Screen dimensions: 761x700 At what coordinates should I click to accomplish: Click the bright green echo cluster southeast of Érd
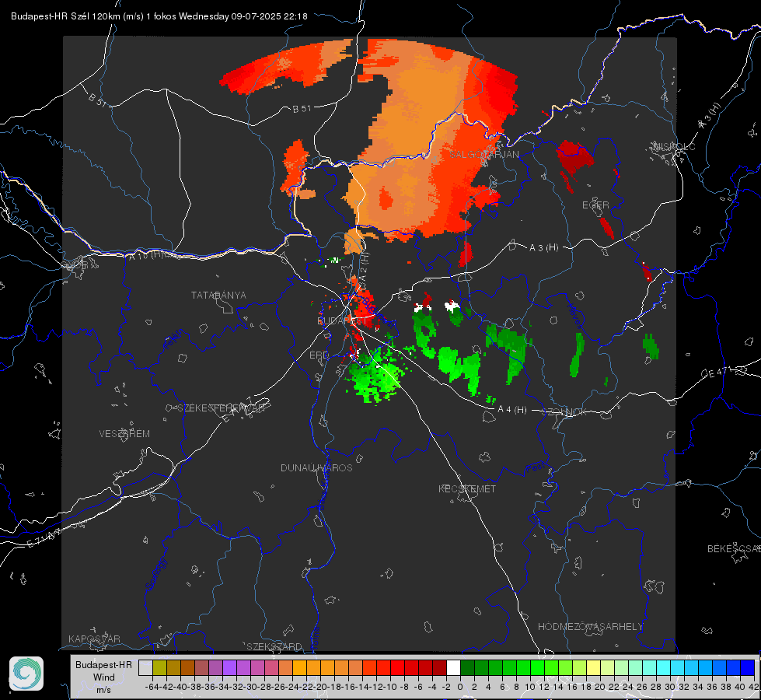(x=376, y=375)
